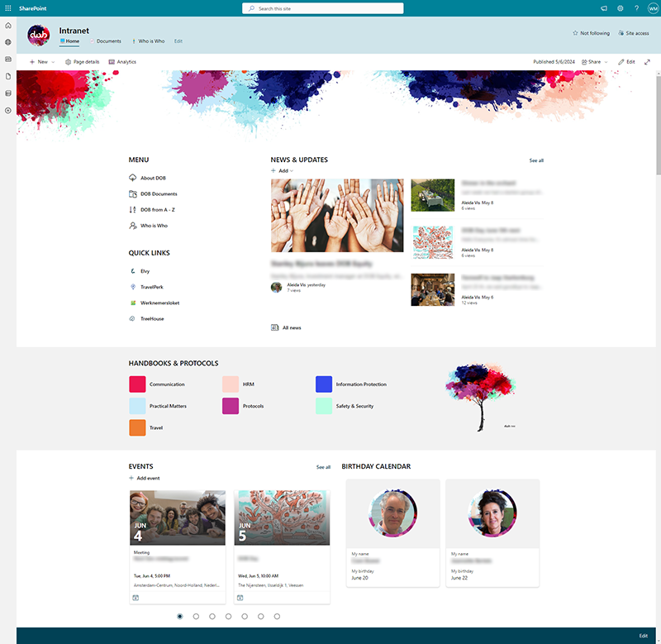Open the settings gear in the top bar
Image resolution: width=661 pixels, height=644 pixels.
coord(620,8)
